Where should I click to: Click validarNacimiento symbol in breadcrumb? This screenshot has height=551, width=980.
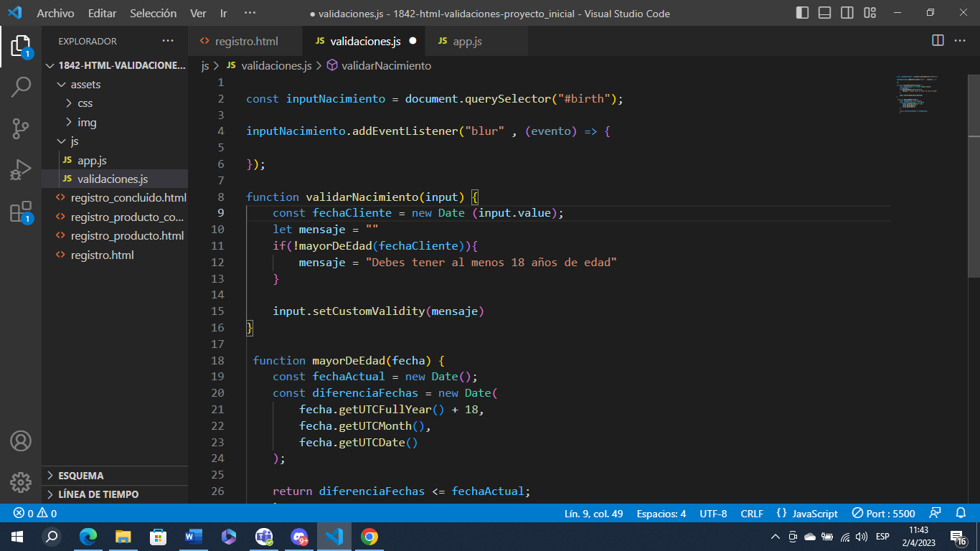point(386,65)
